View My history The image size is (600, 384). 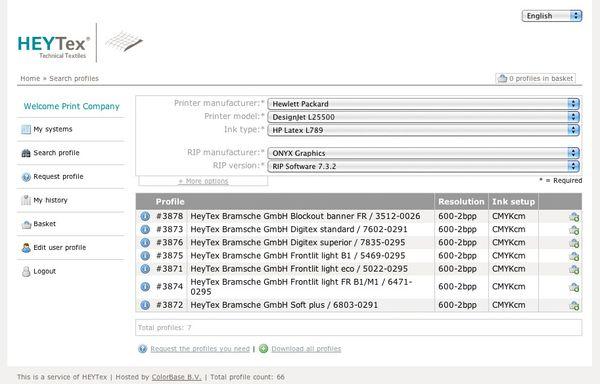50,200
